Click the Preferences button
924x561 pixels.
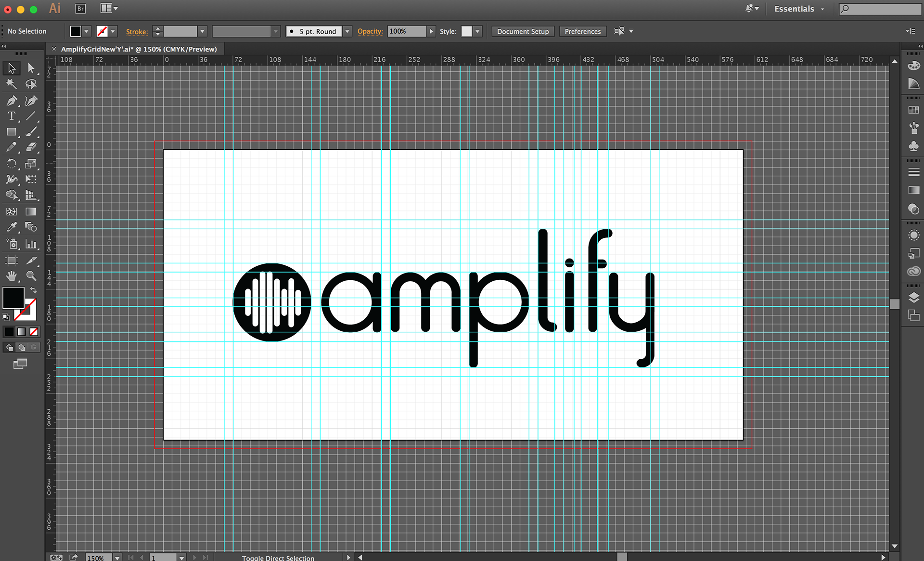click(583, 31)
